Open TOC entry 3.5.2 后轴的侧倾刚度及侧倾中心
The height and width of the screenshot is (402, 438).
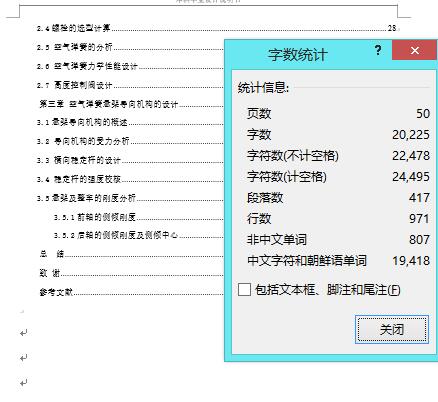116,235
